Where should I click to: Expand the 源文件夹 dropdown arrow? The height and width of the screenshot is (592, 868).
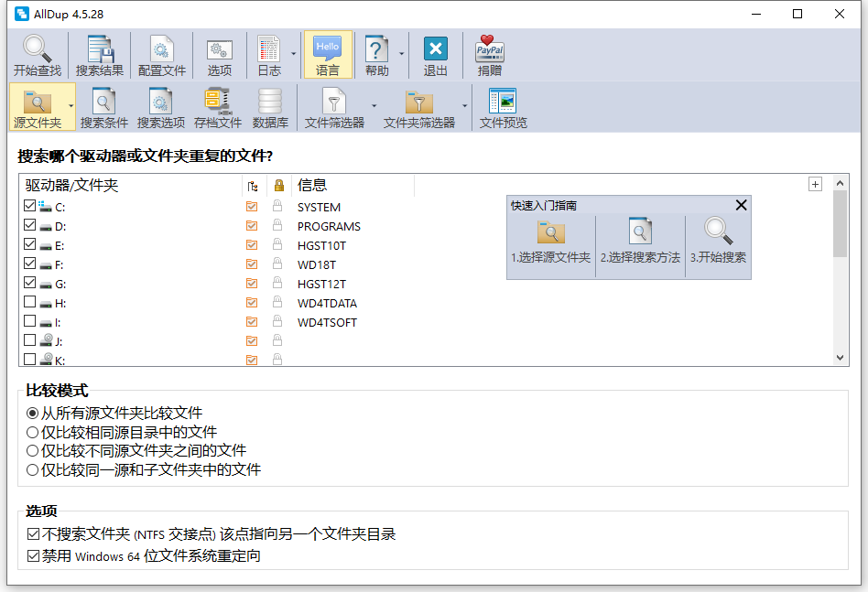[71, 106]
